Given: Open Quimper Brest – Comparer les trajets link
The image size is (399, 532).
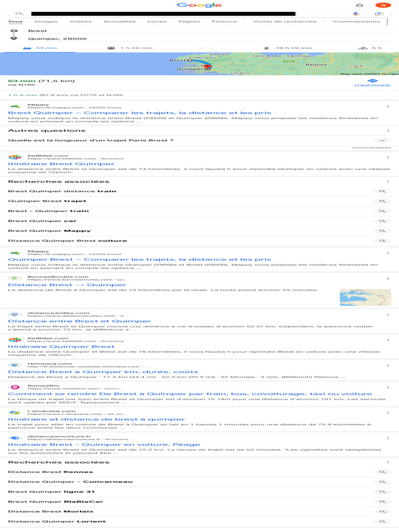Looking at the screenshot, I should point(139,260).
